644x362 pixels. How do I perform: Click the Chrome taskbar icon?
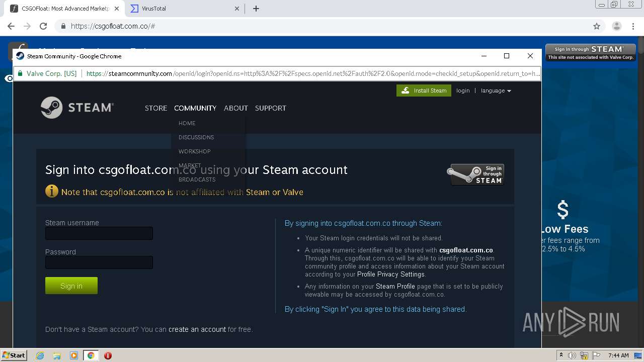91,355
